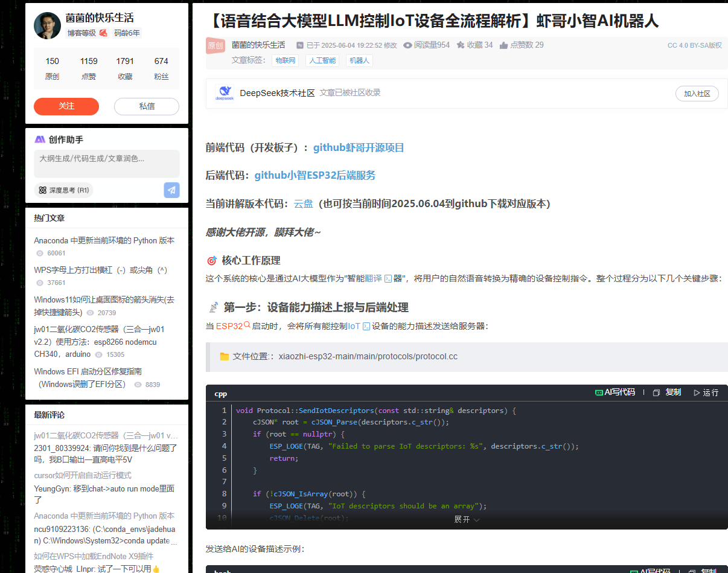This screenshot has height=573, width=728.
Task: Open comment thread 如何在WPS中加载EndNote X9插件
Action: (94, 556)
